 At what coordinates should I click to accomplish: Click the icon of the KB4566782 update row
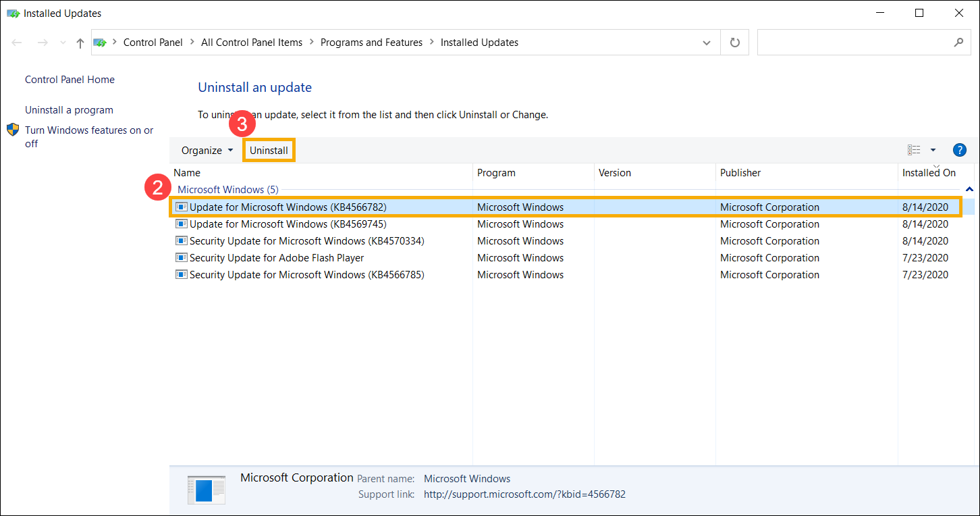pyautogui.click(x=181, y=207)
